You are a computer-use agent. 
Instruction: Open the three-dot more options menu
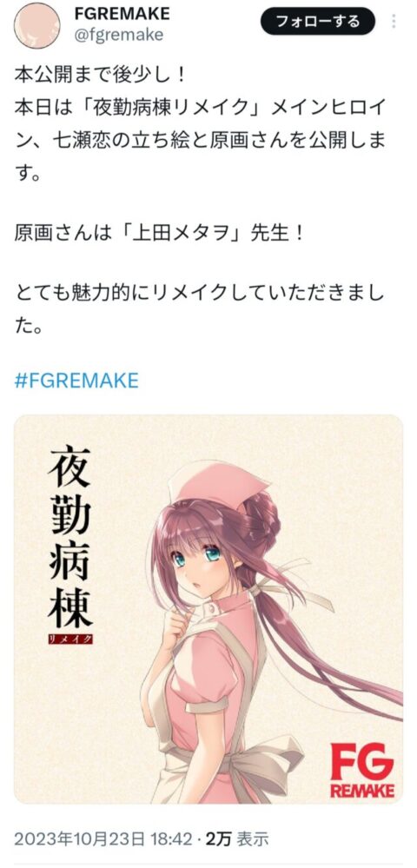tap(394, 22)
